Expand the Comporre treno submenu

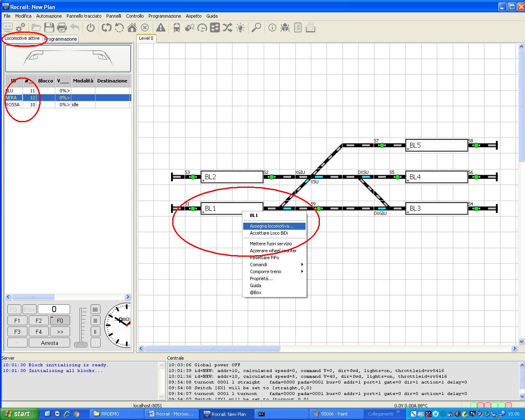275,272
